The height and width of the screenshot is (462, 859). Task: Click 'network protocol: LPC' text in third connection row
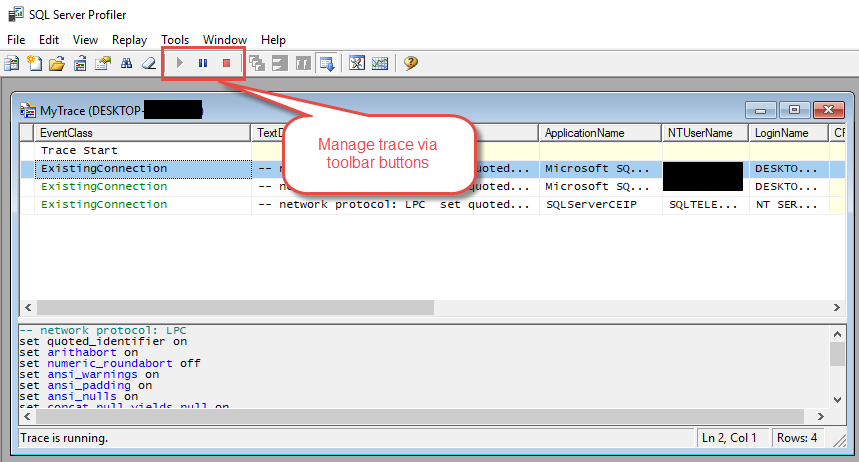(352, 204)
